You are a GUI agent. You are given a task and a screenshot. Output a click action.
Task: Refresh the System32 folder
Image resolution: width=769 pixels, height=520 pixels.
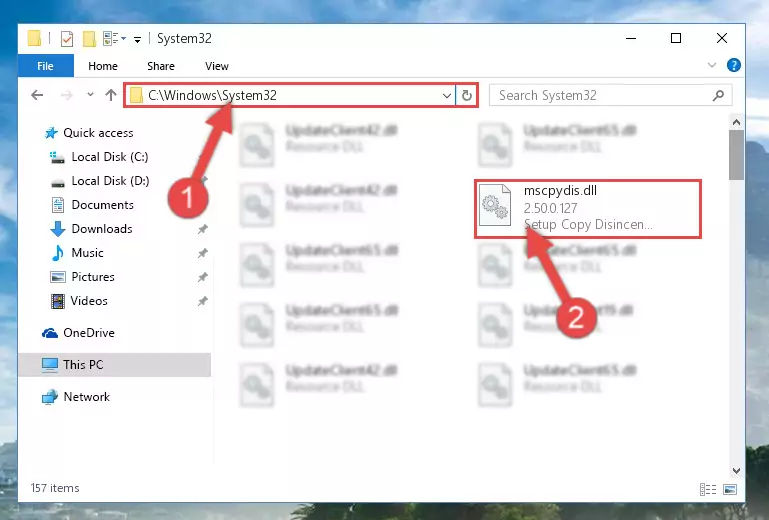[x=467, y=95]
